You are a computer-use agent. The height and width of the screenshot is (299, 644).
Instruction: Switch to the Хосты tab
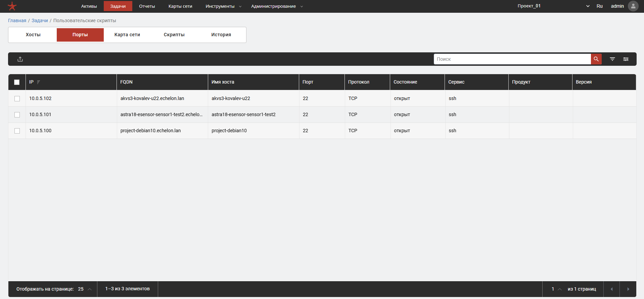pos(33,35)
